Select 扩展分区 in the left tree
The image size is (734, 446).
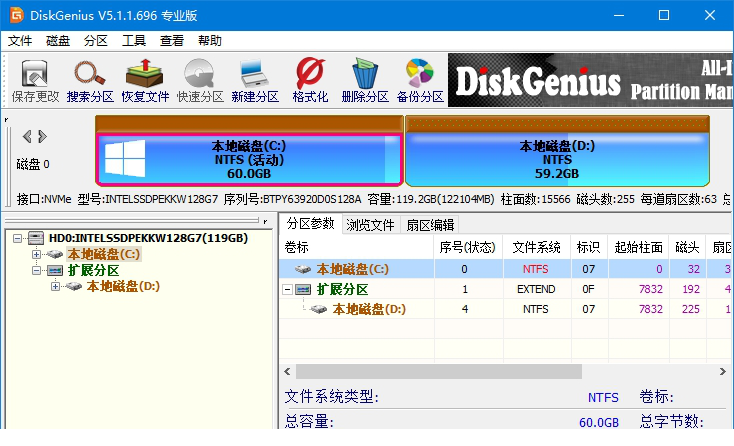point(93,270)
